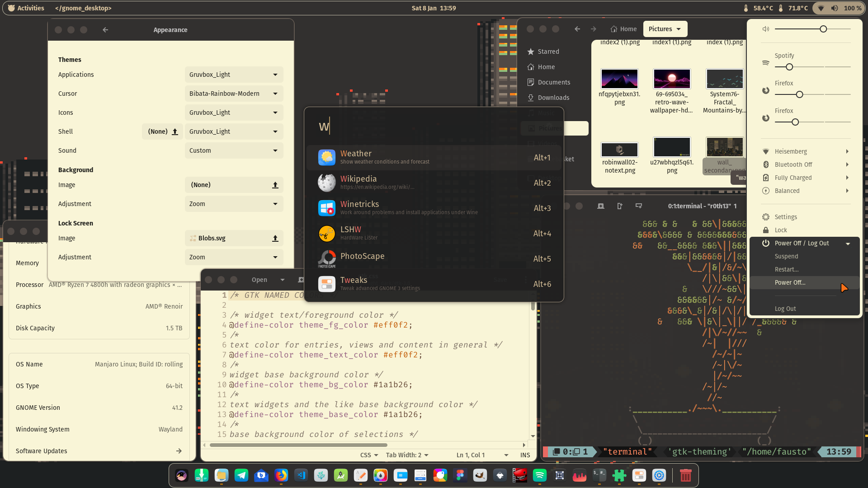Click the LSHW icon in search results
The image size is (868, 488).
tap(326, 233)
